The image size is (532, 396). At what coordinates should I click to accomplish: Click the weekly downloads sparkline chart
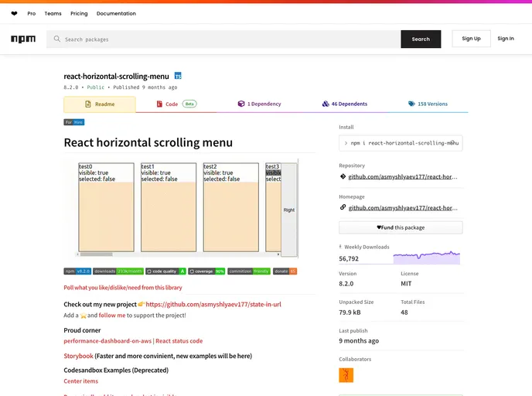pos(427,258)
